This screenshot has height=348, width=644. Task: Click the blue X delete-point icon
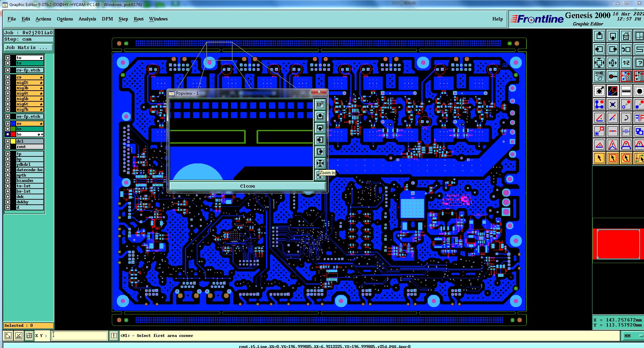point(613,105)
